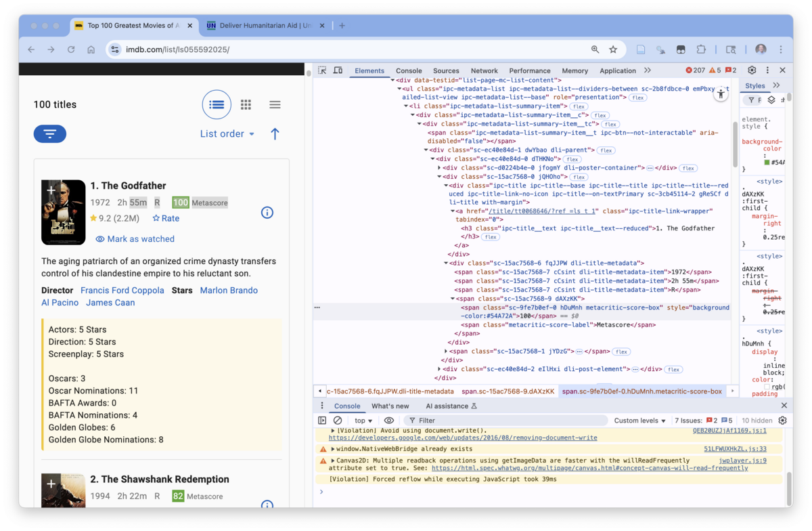This screenshot has height=531, width=812.
Task: Switch to the Console tab in DevTools top bar
Action: click(409, 70)
